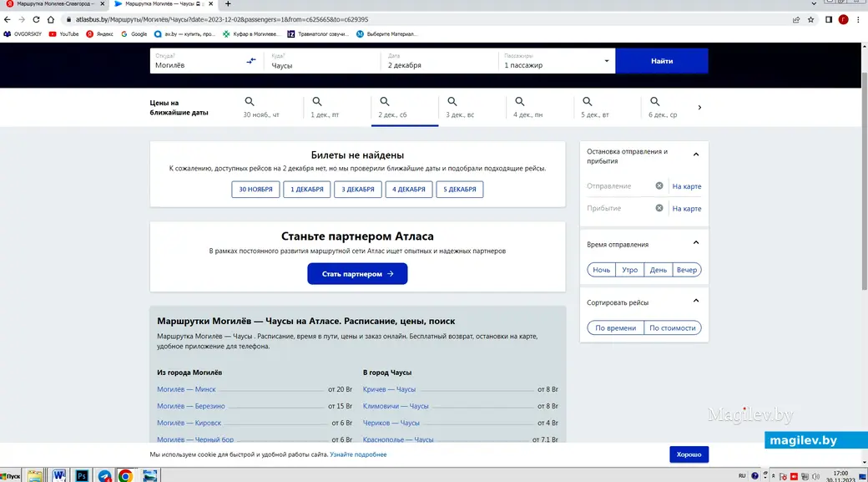
Task: Click search icon for 30 нояб. date
Action: (x=250, y=102)
